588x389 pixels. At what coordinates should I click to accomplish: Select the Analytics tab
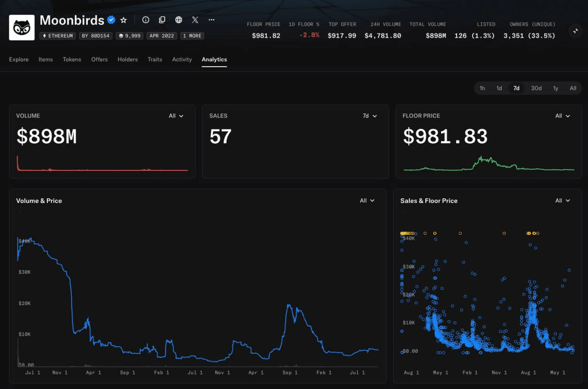(x=214, y=59)
